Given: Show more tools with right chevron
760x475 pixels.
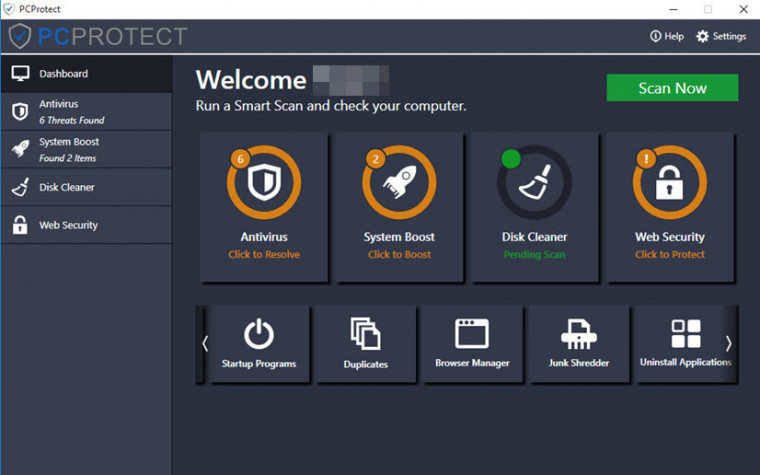Looking at the screenshot, I should click(728, 344).
